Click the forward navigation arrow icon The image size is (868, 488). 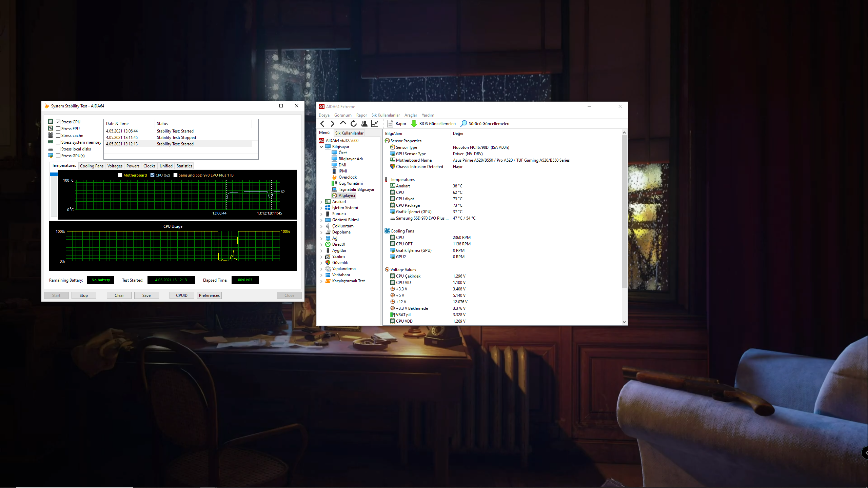click(333, 124)
